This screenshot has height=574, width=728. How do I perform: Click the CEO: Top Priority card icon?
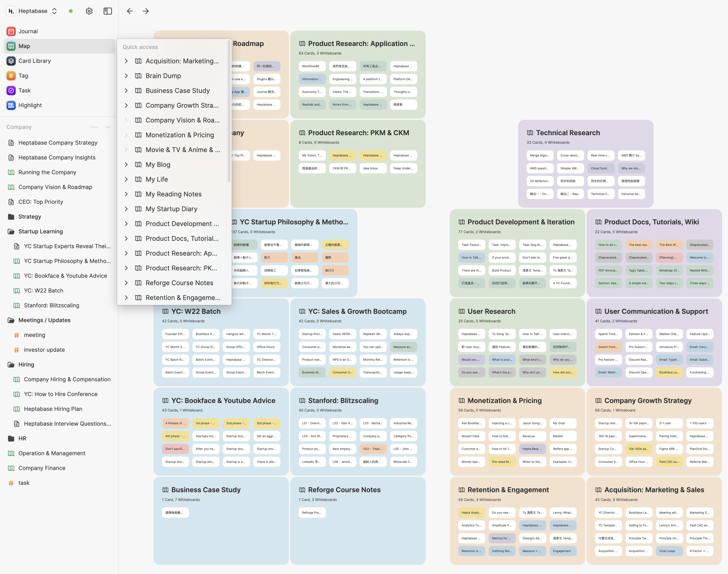point(11,202)
